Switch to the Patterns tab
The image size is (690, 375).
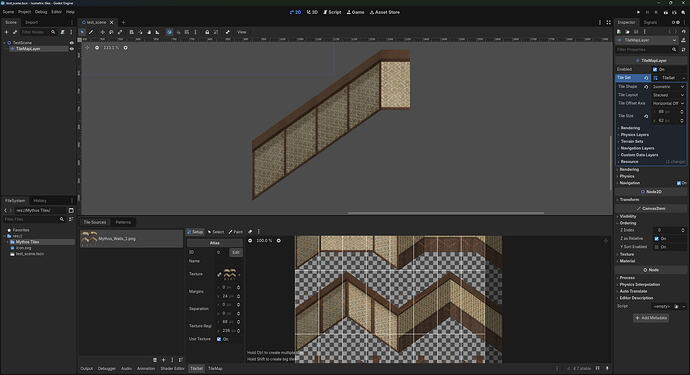(123, 222)
